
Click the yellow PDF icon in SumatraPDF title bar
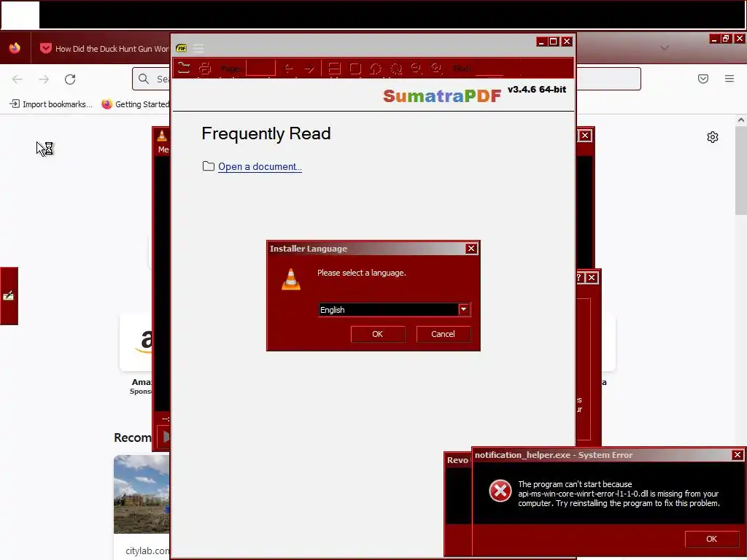pos(181,48)
